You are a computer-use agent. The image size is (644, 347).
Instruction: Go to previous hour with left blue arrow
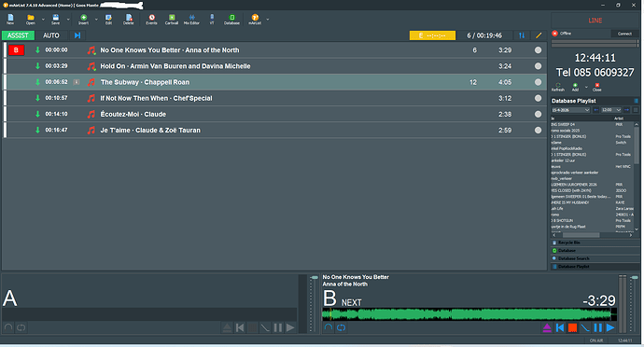point(596,110)
